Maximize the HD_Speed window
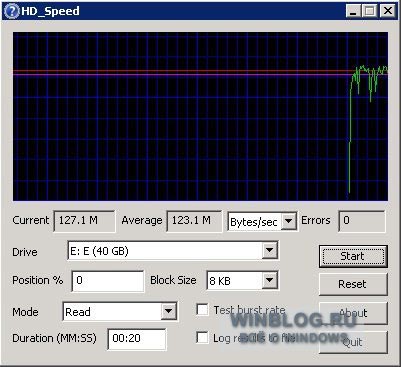Viewport: 401px width, 367px height. [x=370, y=11]
